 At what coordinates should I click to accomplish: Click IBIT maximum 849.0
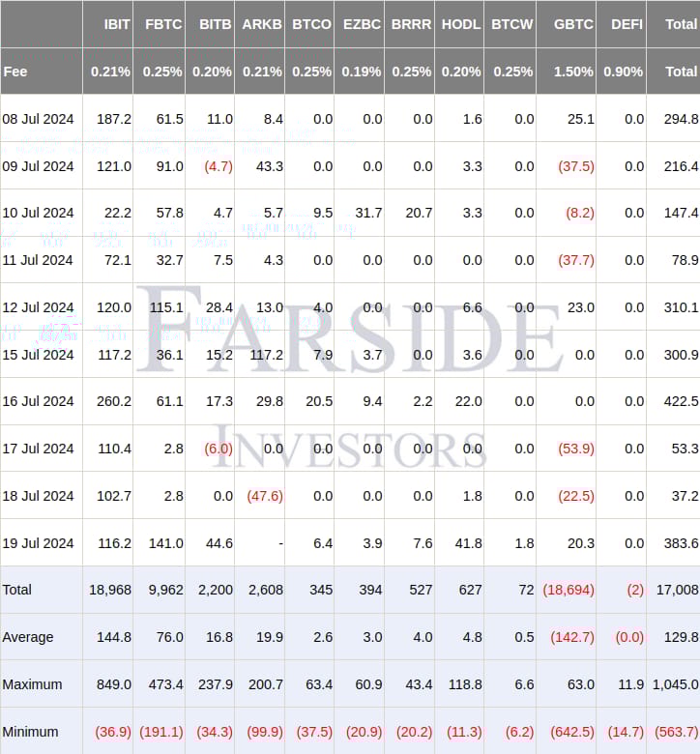pyautogui.click(x=114, y=684)
